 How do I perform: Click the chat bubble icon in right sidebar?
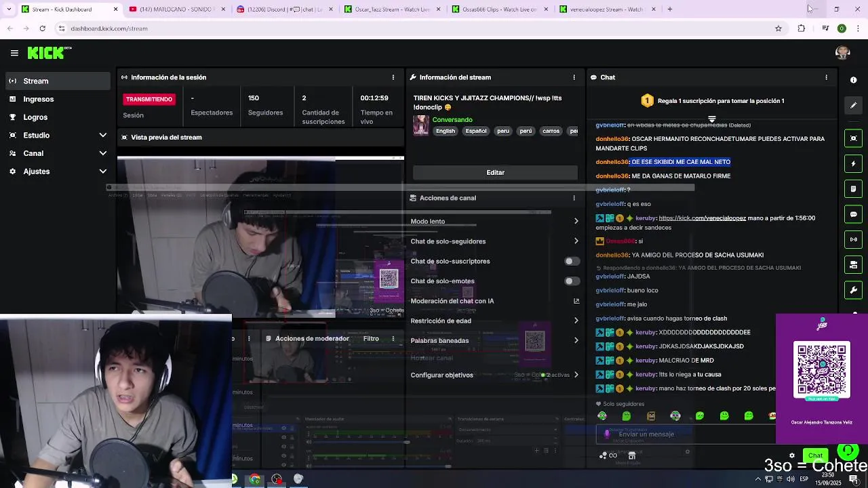click(853, 214)
